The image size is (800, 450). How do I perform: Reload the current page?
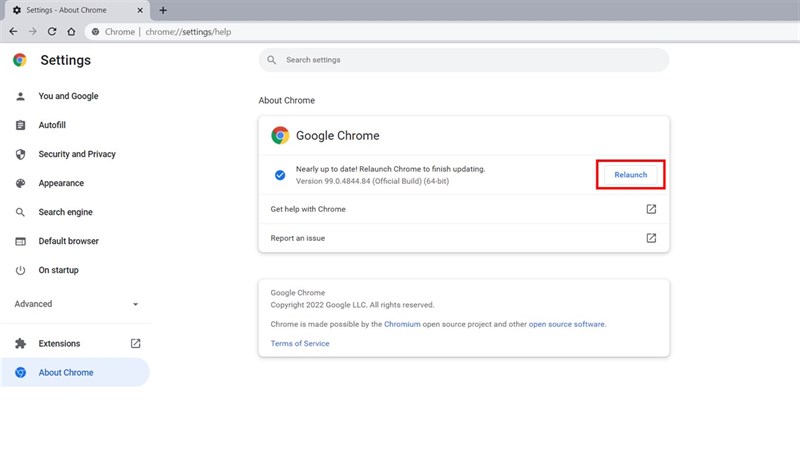pyautogui.click(x=52, y=32)
